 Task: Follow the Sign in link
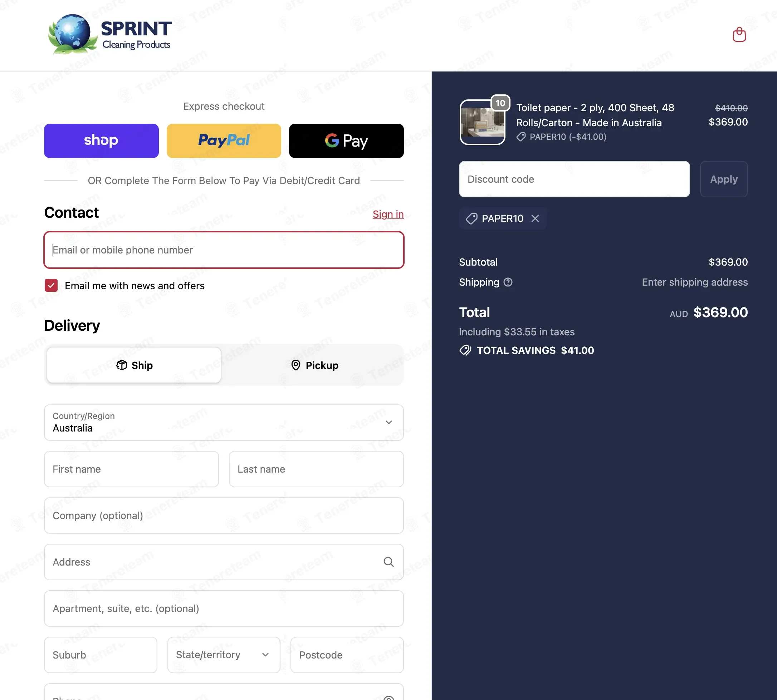[388, 214]
